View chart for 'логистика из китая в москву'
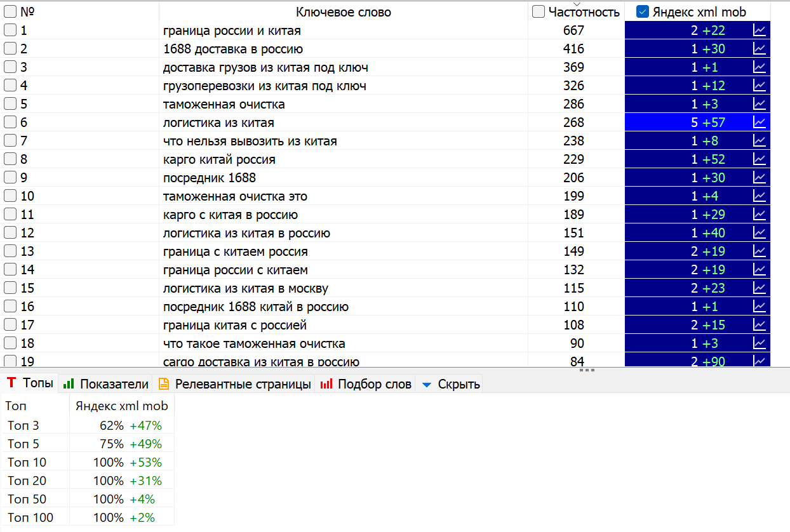The height and width of the screenshot is (532, 790). point(760,288)
